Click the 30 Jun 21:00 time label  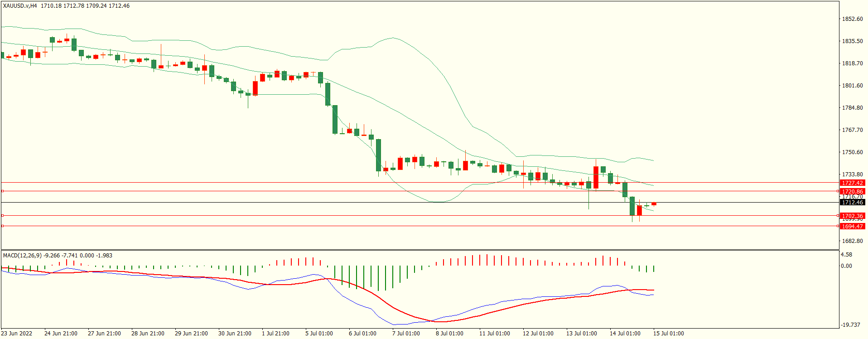(x=235, y=334)
